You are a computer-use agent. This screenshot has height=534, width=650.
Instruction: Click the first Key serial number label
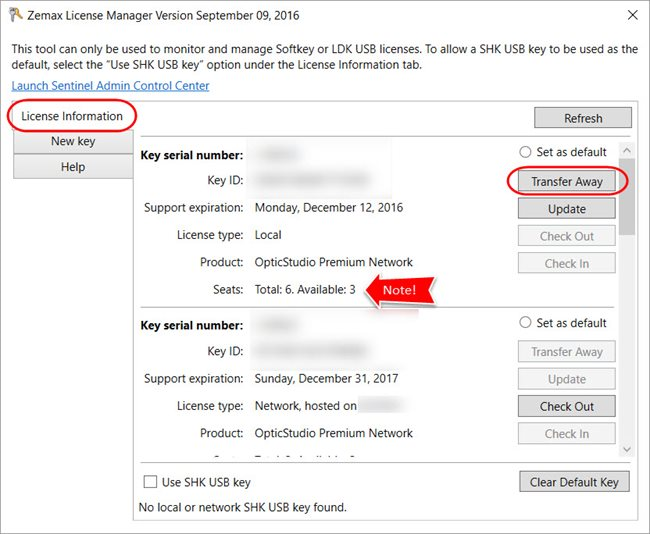(x=192, y=155)
